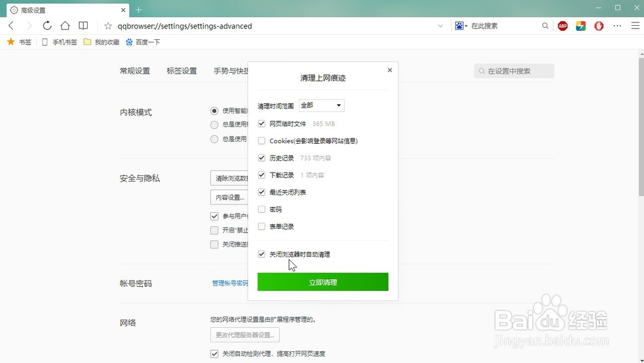Open the 我的收藏 folder bookmark
The image size is (644, 363).
click(x=101, y=42)
